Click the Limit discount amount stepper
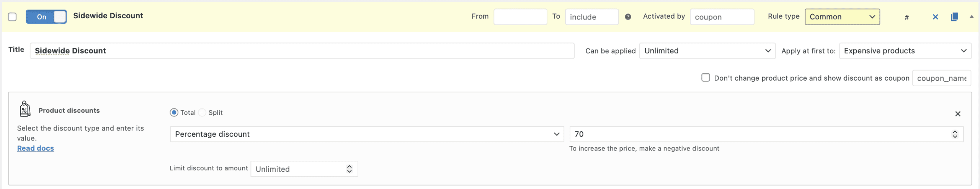The width and height of the screenshot is (980, 189). click(349, 169)
